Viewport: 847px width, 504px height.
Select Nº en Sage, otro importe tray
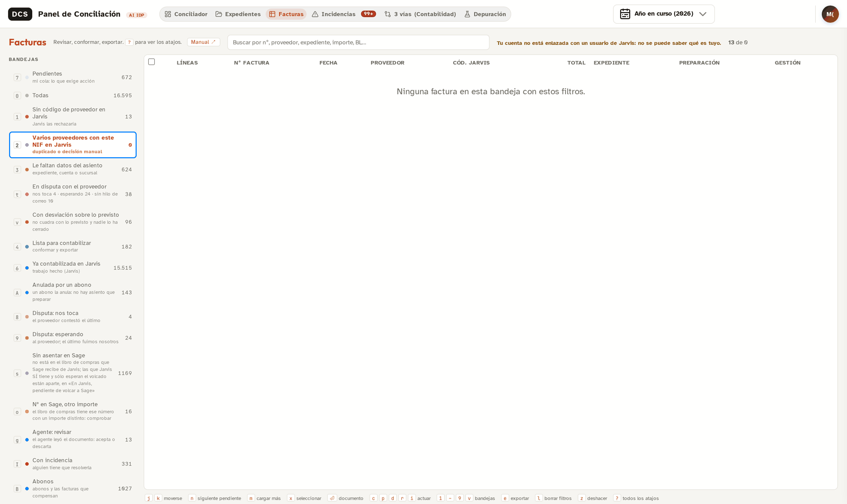point(73,411)
